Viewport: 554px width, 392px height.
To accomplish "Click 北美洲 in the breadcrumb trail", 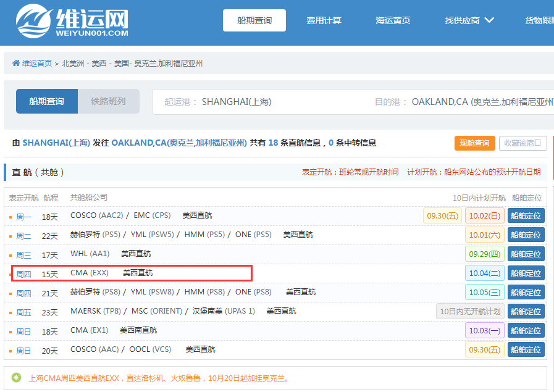I will [x=71, y=63].
